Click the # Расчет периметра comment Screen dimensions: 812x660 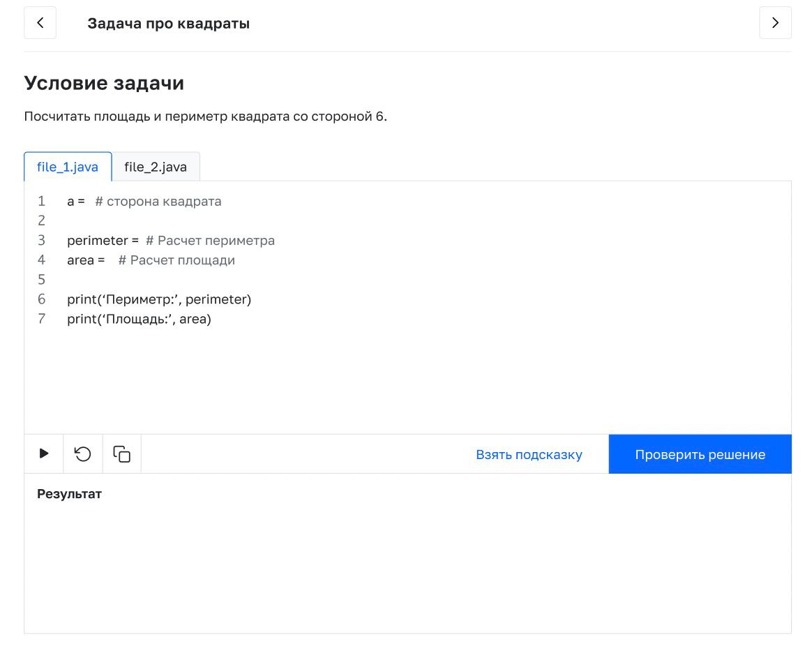[x=210, y=241]
